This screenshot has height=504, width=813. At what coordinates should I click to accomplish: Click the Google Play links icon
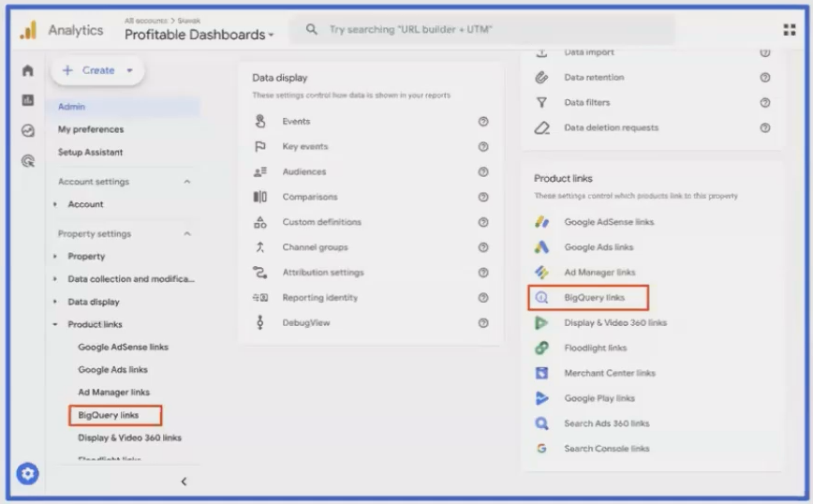point(541,398)
